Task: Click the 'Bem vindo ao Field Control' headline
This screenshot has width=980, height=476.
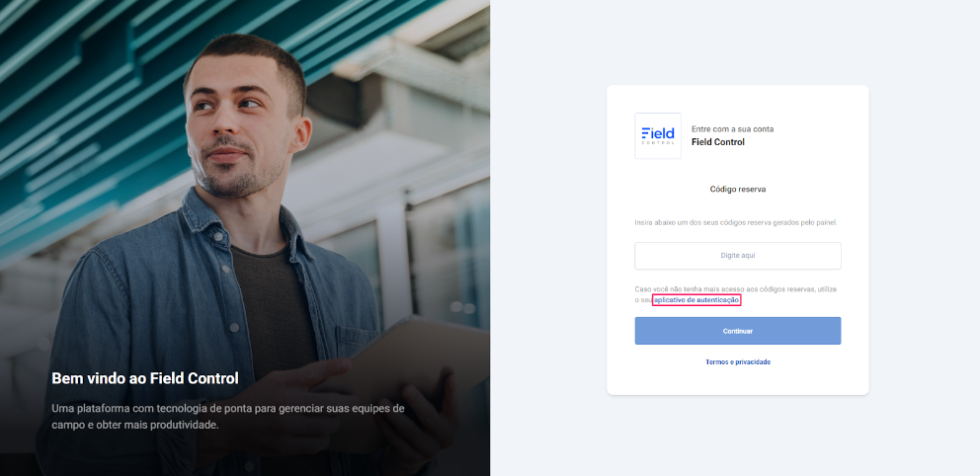Action: (145, 378)
